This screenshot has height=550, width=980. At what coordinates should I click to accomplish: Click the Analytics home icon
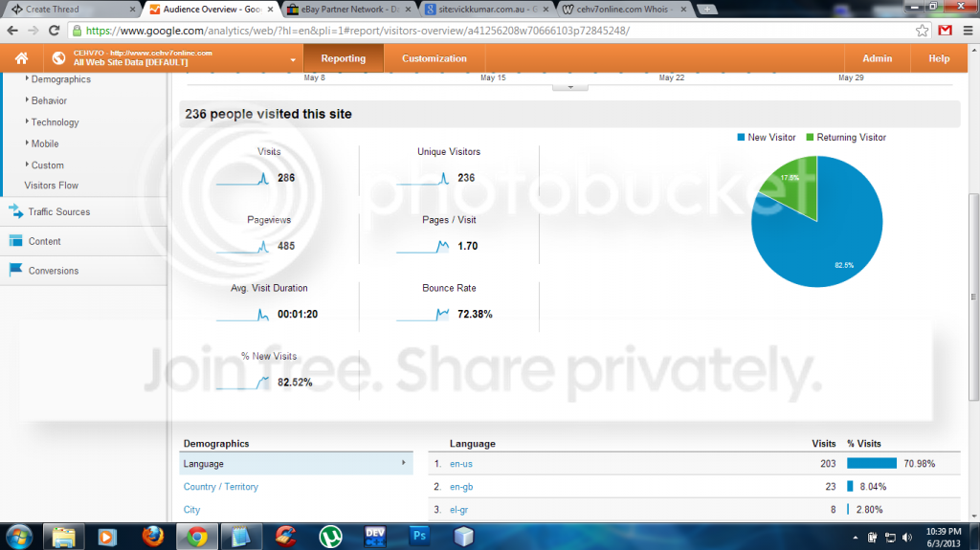coord(21,58)
